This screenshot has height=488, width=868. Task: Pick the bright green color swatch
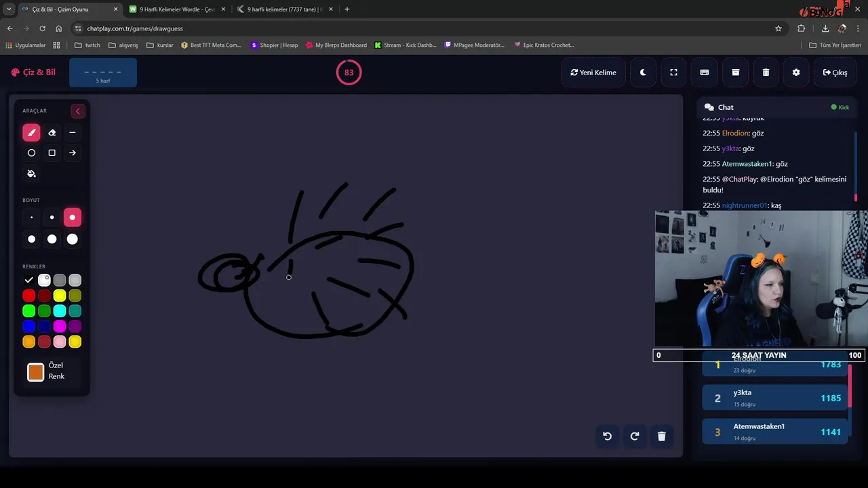pyautogui.click(x=28, y=311)
